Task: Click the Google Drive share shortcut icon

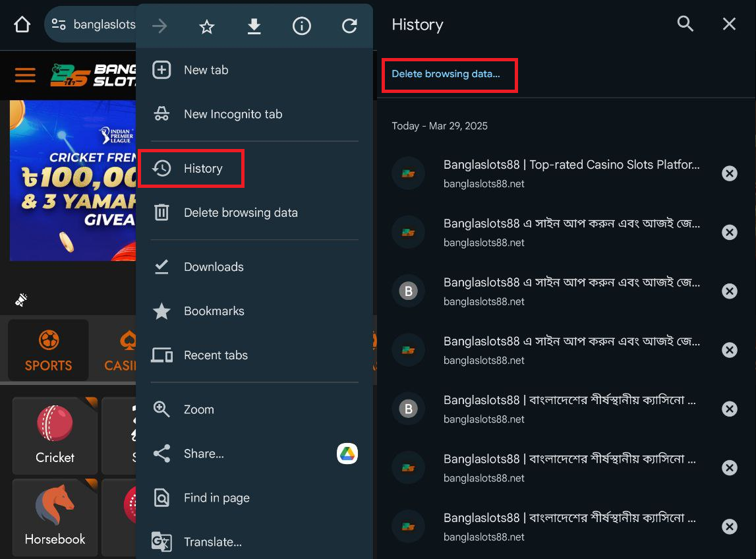Action: click(347, 454)
